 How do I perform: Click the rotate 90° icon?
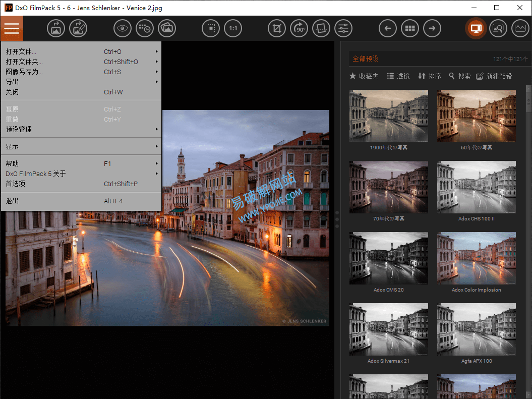[299, 28]
